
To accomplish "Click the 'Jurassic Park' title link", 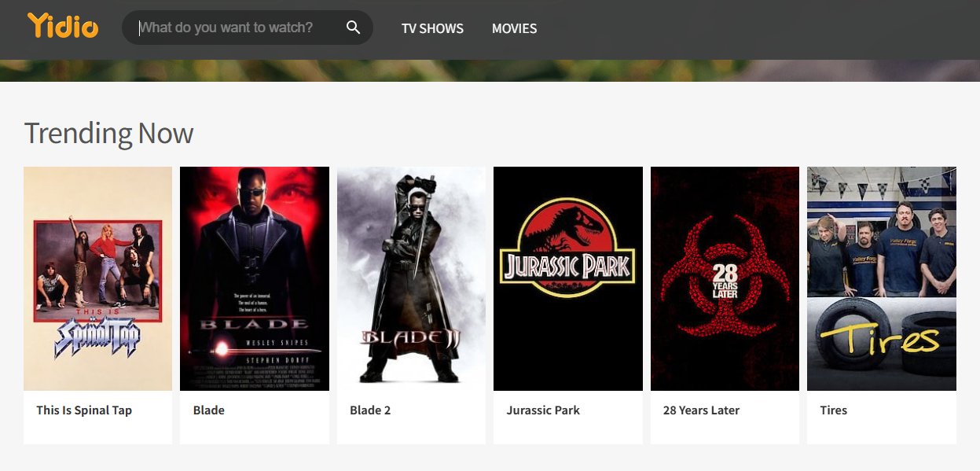I will click(x=543, y=410).
